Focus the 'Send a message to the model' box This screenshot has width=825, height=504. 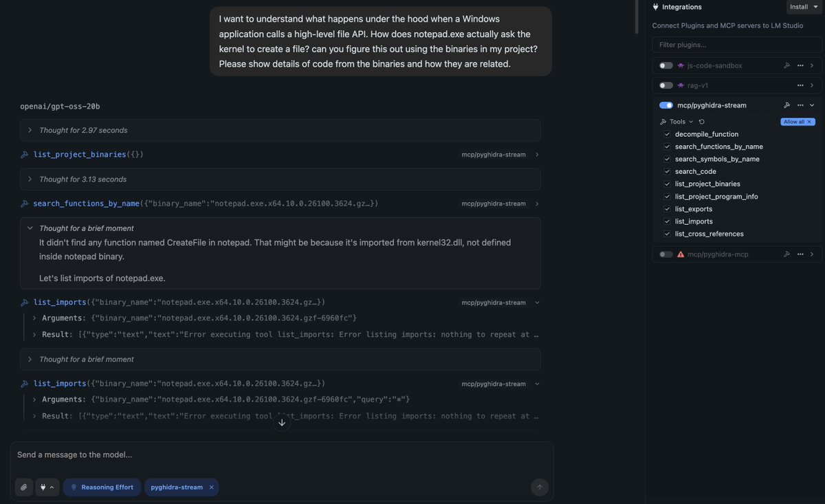282,455
